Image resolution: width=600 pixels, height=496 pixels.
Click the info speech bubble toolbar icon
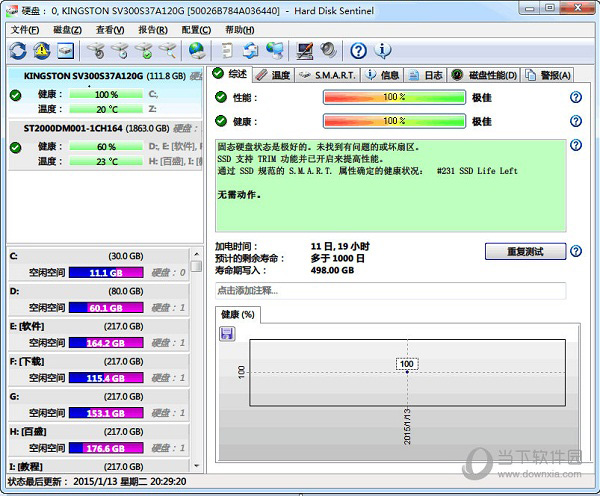pyautogui.click(x=383, y=51)
